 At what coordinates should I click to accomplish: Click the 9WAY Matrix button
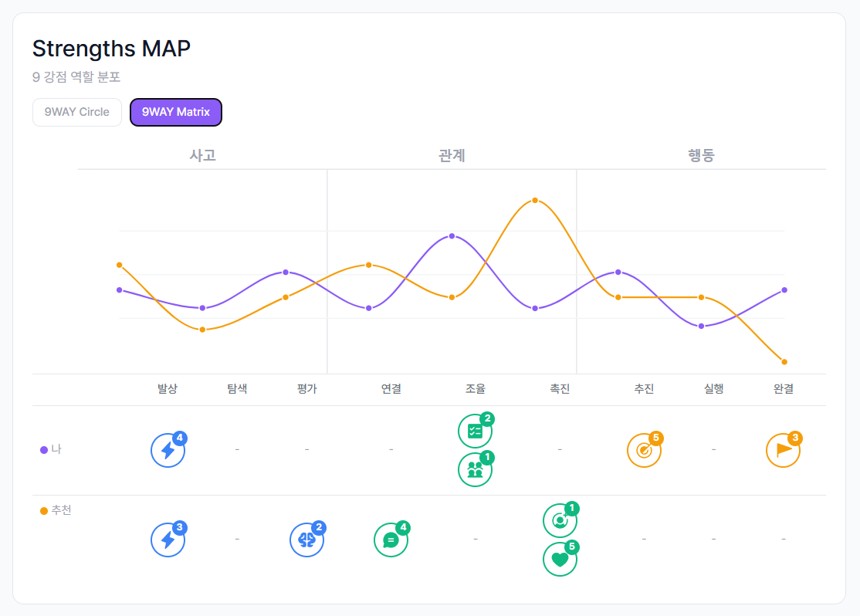click(175, 112)
